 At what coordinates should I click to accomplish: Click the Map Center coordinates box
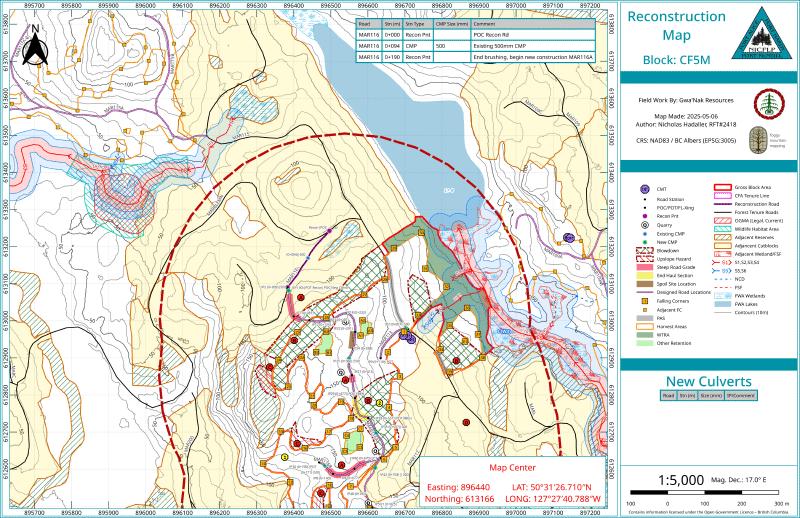pos(513,483)
